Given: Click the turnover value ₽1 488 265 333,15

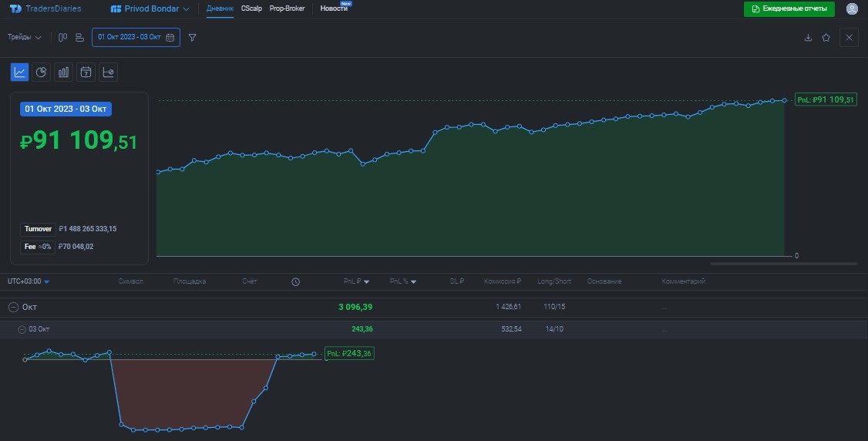Looking at the screenshot, I should tap(87, 229).
